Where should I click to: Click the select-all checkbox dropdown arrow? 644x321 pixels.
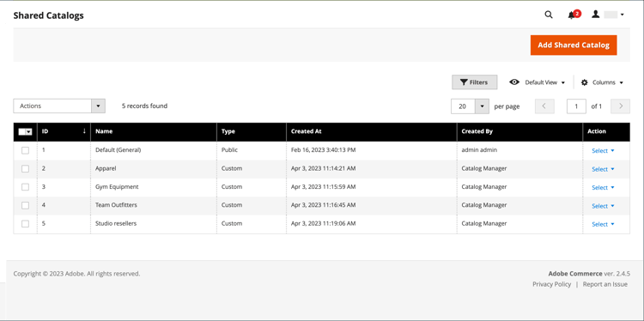click(28, 132)
